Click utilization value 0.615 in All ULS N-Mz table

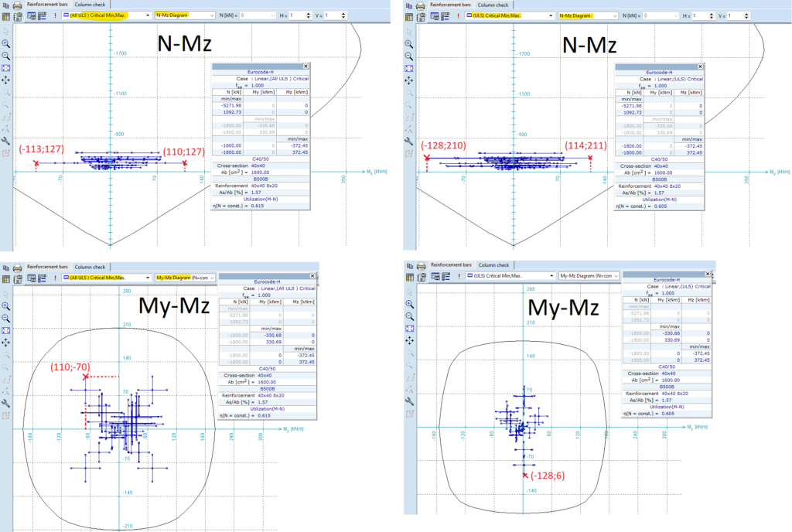click(258, 206)
